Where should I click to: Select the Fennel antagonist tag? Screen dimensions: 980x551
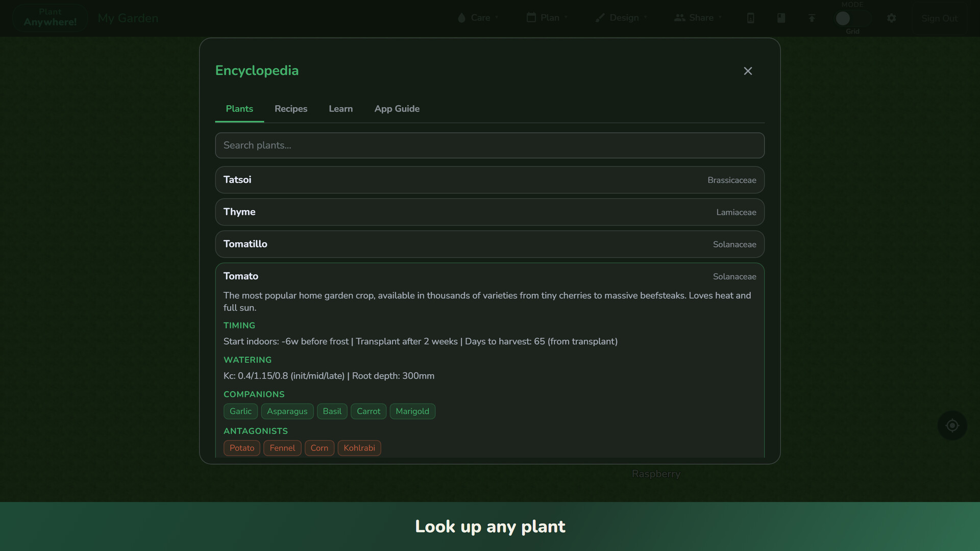coord(282,448)
